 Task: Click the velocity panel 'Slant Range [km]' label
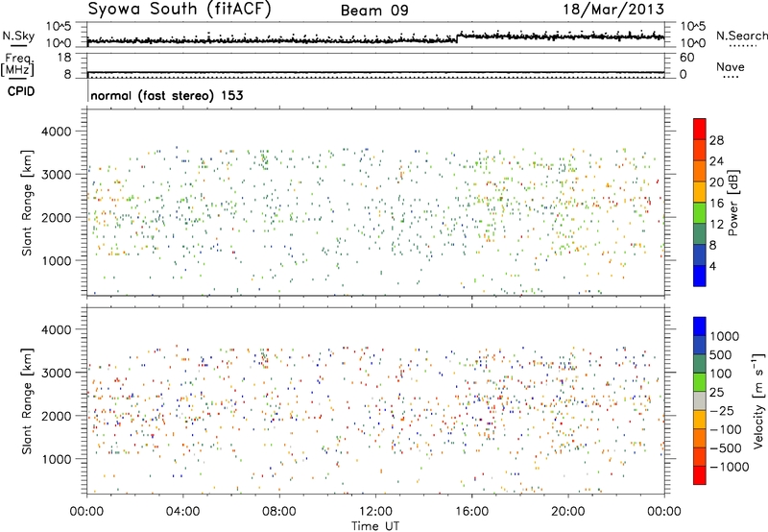[x=27, y=401]
